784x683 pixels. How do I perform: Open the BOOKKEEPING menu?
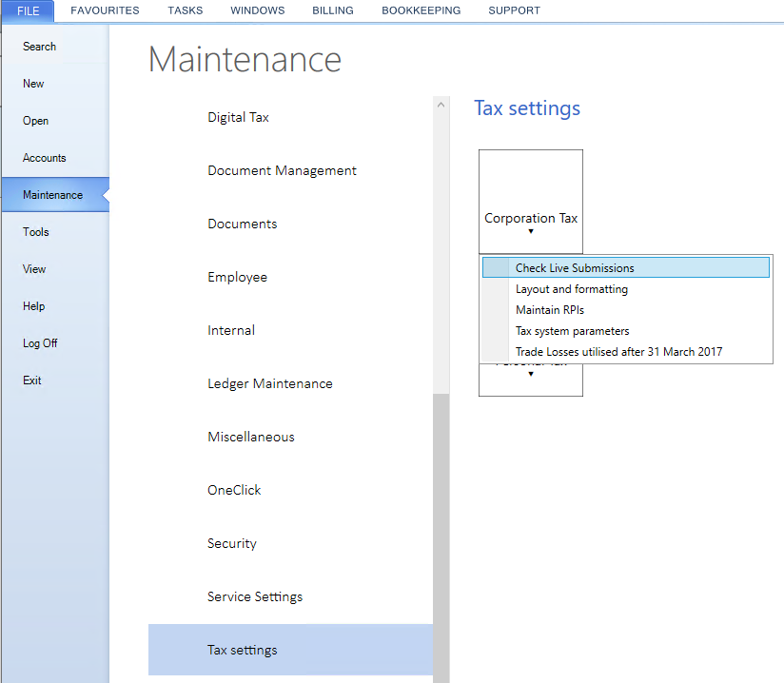point(421,10)
